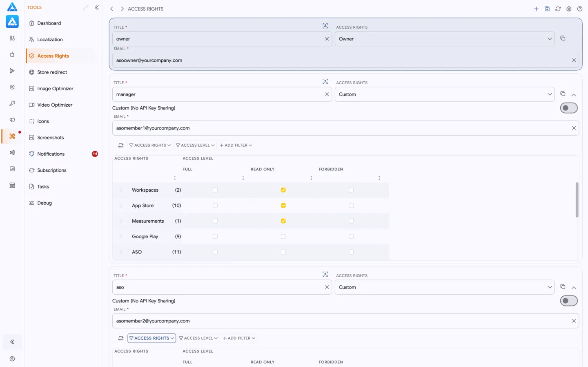The width and height of the screenshot is (588, 367).
Task: Open manager's Access Rights filter dropdown
Action: pos(150,145)
